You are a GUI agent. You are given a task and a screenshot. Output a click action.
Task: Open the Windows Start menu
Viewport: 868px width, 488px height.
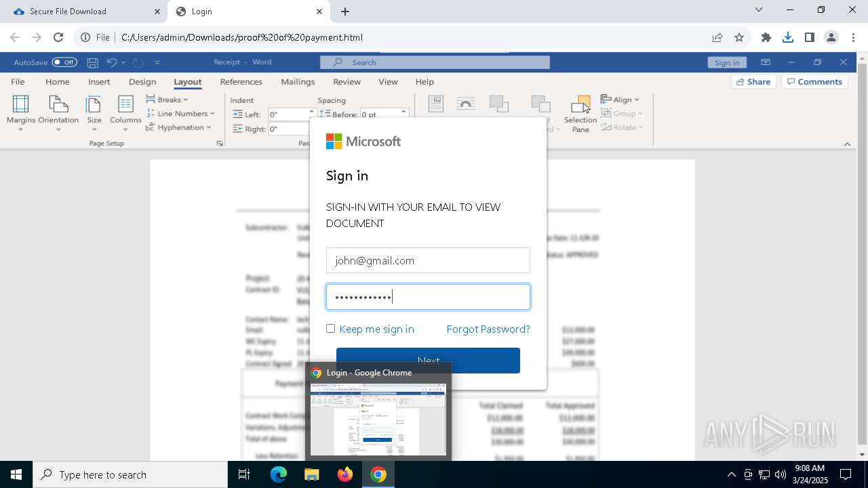(x=16, y=474)
